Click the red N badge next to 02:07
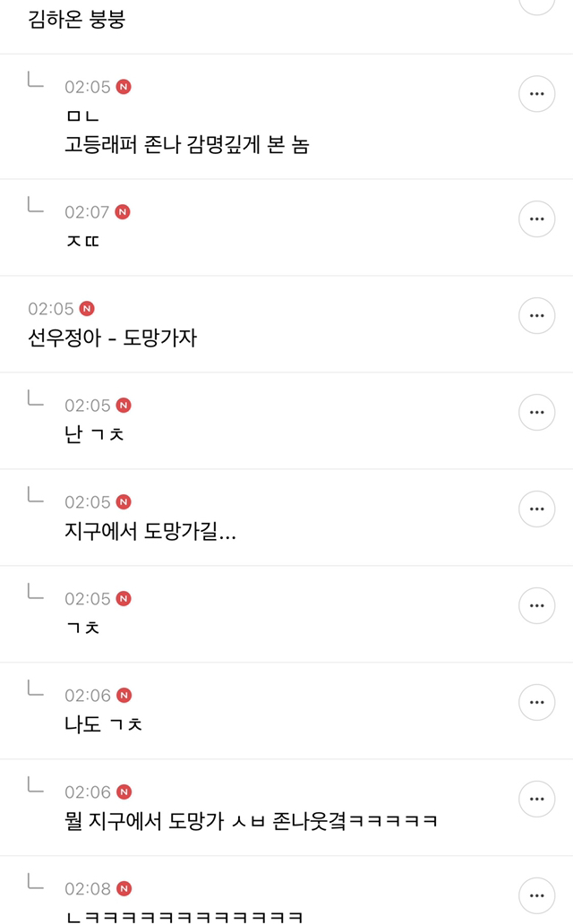Image resolution: width=573 pixels, height=924 pixels. tap(124, 212)
